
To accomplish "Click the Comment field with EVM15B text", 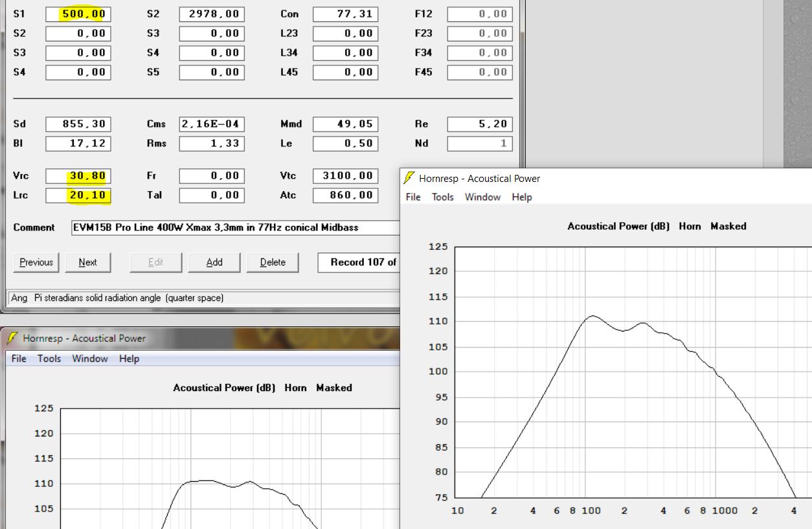I will click(x=236, y=228).
